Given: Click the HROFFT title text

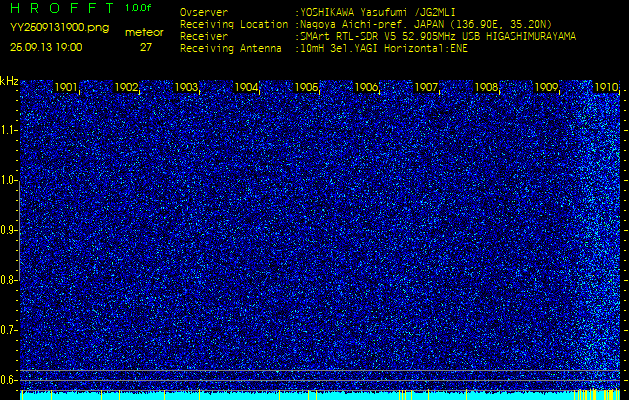Looking at the screenshot, I should pyautogui.click(x=60, y=9).
